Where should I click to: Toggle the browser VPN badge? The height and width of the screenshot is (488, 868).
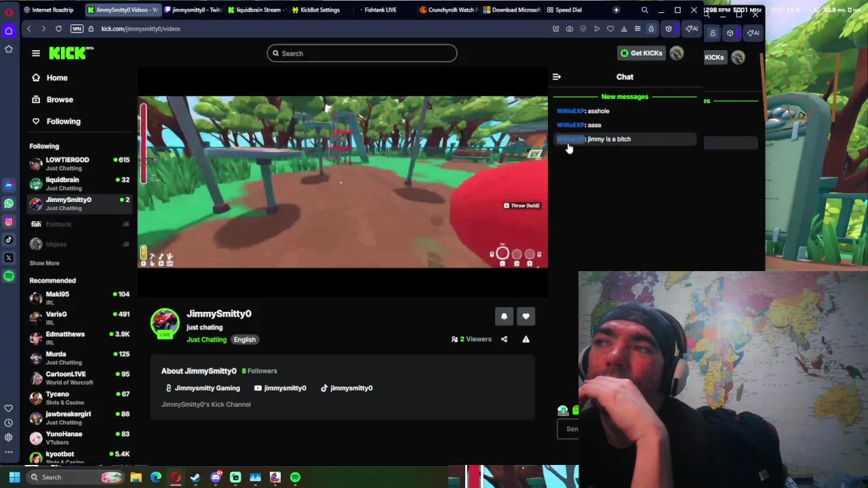77,28
